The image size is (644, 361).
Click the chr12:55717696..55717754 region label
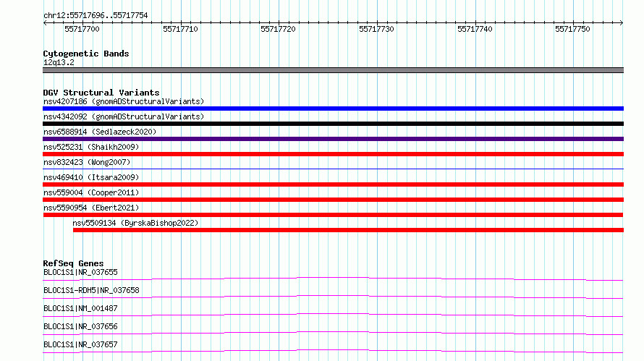click(x=96, y=15)
